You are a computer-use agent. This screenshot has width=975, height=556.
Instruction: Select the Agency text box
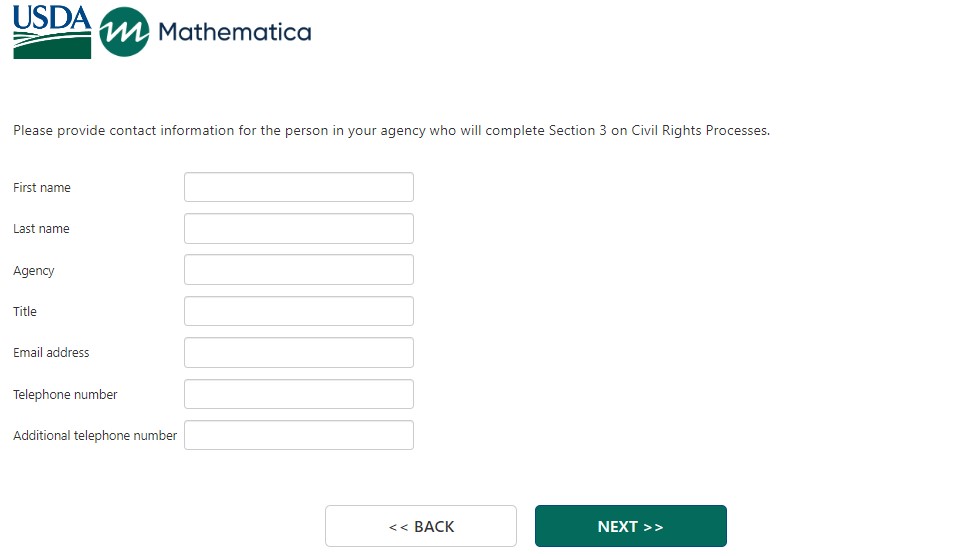(x=298, y=270)
